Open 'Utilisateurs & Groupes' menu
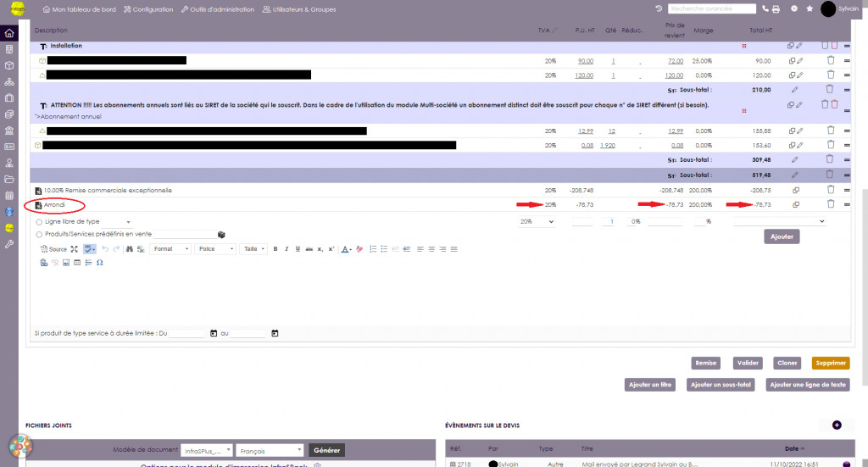Image resolution: width=868 pixels, height=467 pixels. tap(299, 9)
